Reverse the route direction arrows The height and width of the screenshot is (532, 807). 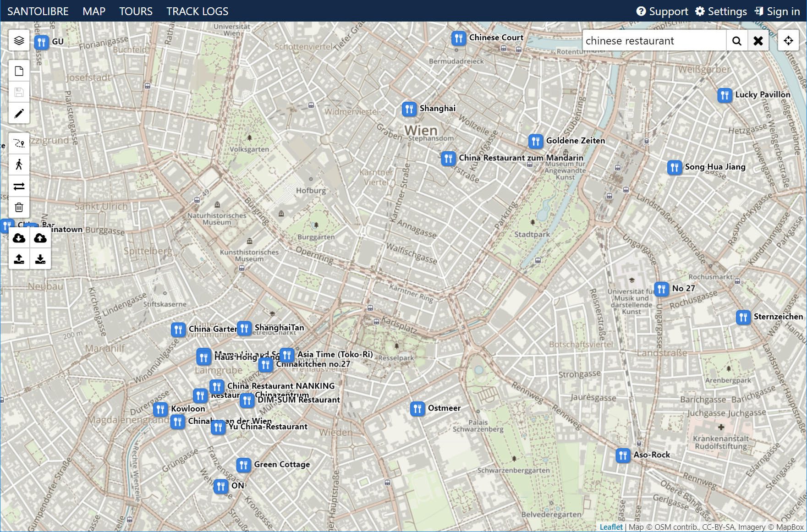pos(19,186)
